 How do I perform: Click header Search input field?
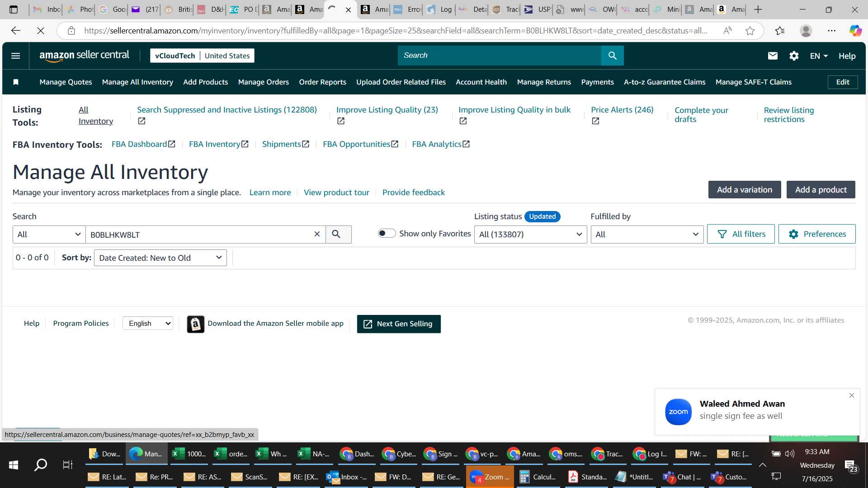coord(500,56)
